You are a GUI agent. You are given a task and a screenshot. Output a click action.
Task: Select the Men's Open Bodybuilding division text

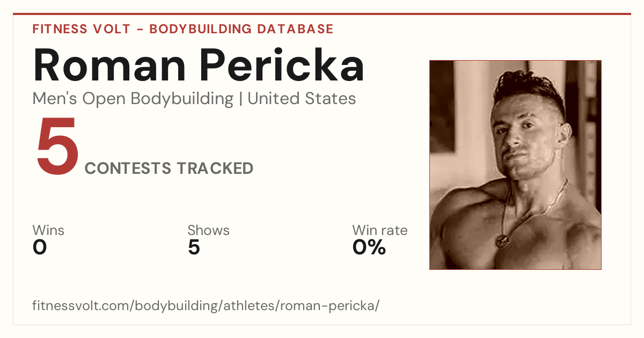(x=133, y=99)
